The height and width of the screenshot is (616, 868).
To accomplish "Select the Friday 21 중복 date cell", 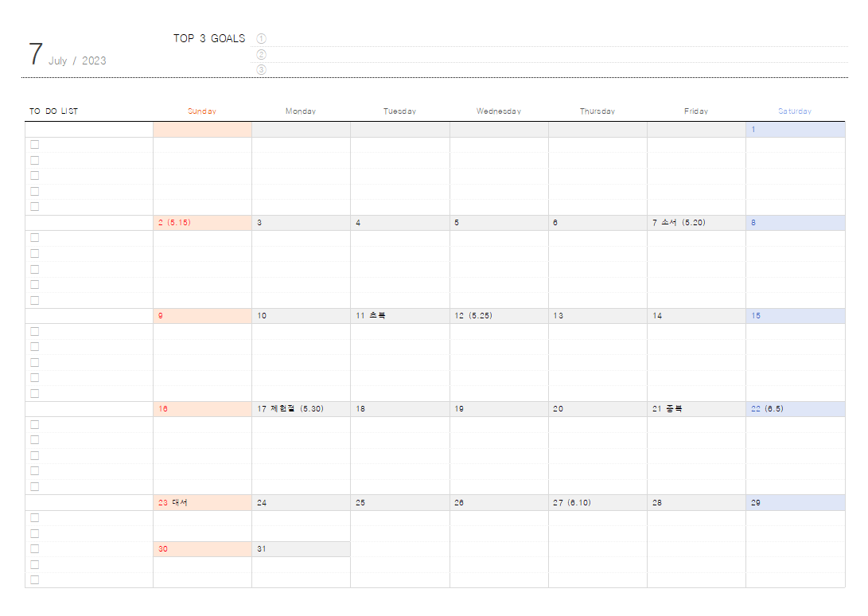I will 696,409.
